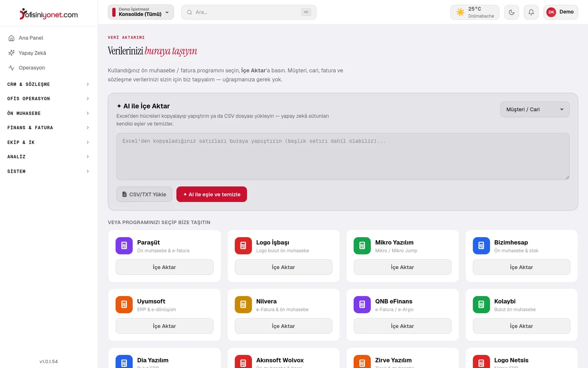Click the QNB eFinans purple icon
This screenshot has height=368, width=588.
362,304
